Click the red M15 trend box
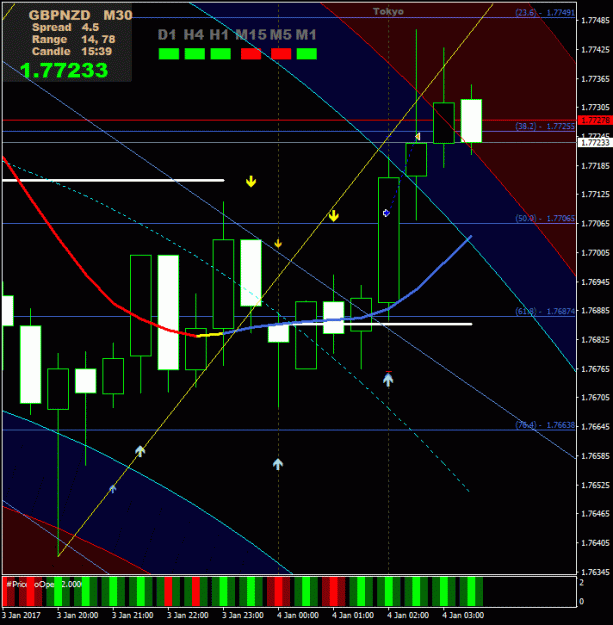The height and width of the screenshot is (625, 613). click(251, 54)
